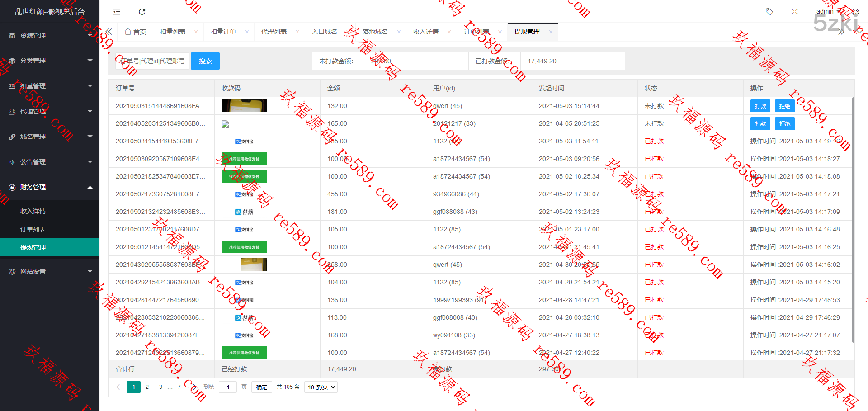
Task: Expand the 分类管理 sidebar menu arrow
Action: click(x=90, y=61)
